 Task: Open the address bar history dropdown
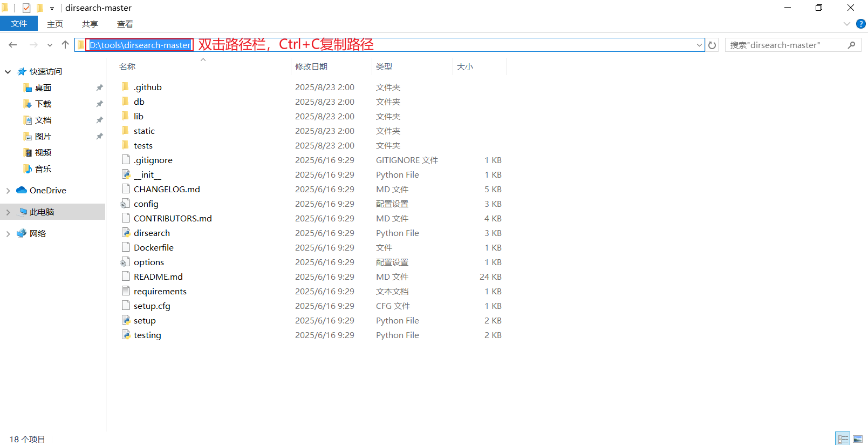tap(700, 45)
